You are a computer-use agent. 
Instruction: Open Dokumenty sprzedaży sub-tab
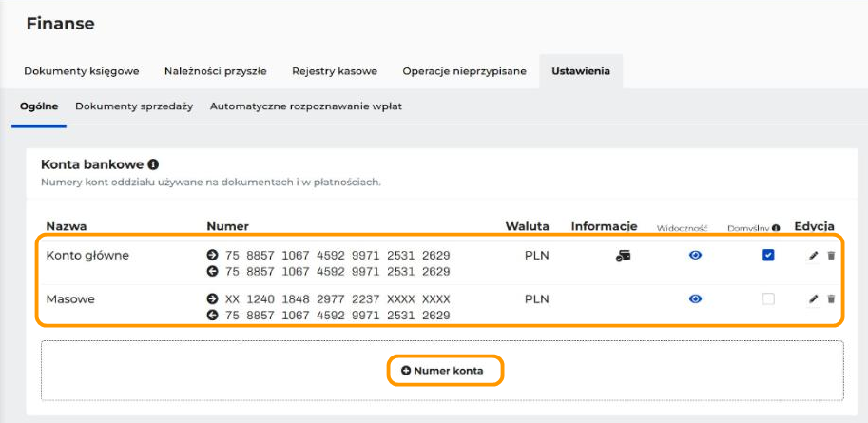click(x=134, y=106)
